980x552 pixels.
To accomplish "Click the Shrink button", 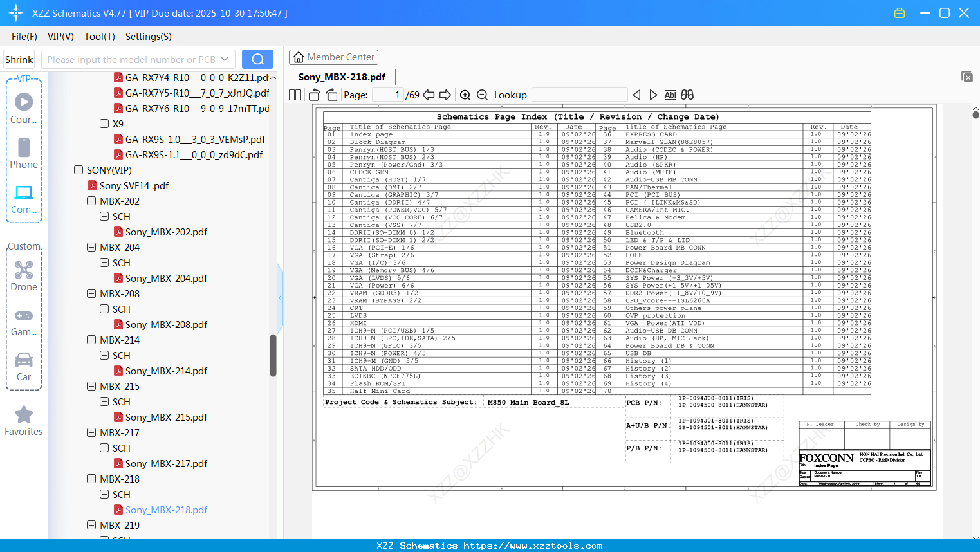I will tap(19, 59).
